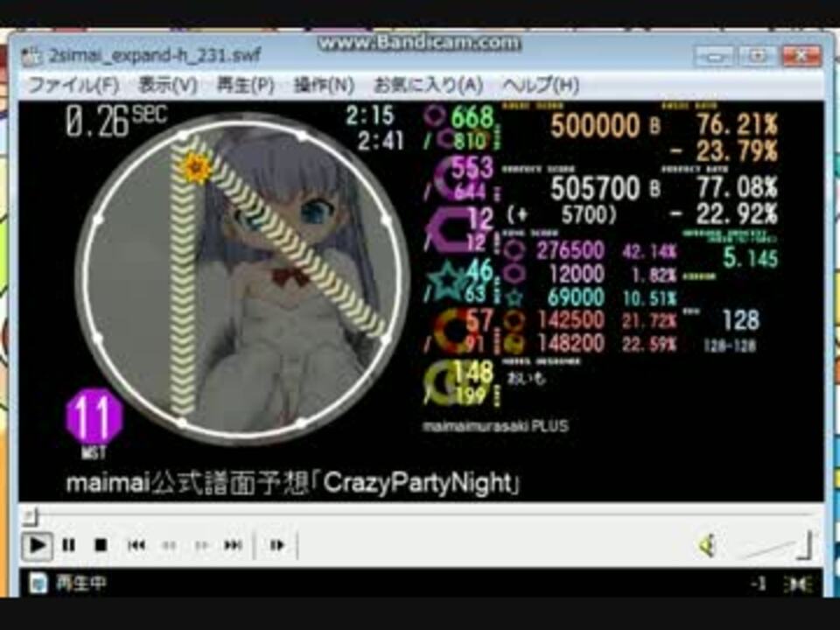Open the お気に入り(A) menu

[x=428, y=85]
